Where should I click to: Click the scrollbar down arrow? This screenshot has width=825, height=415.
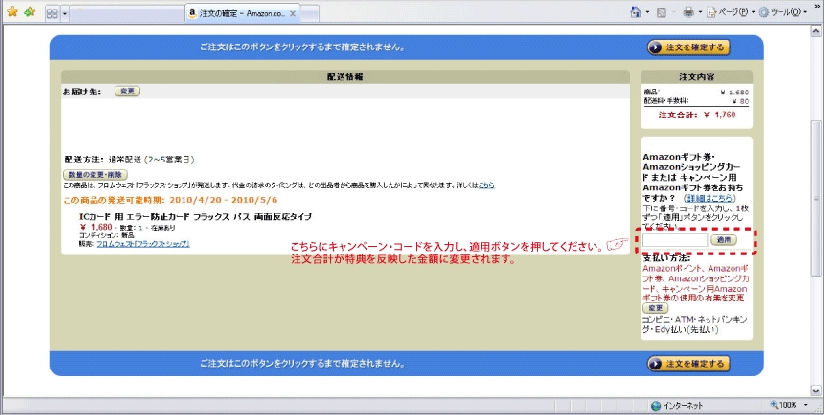pyautogui.click(x=816, y=390)
